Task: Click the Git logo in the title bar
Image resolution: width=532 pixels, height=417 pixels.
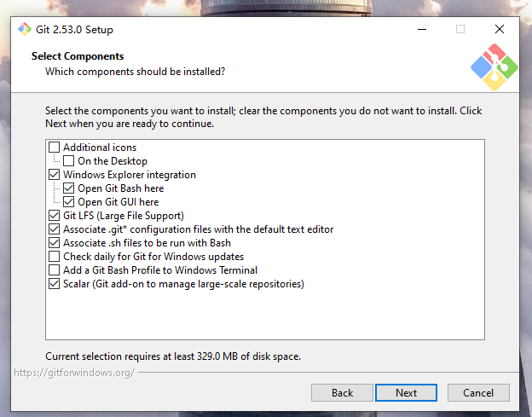Action: 25,29
